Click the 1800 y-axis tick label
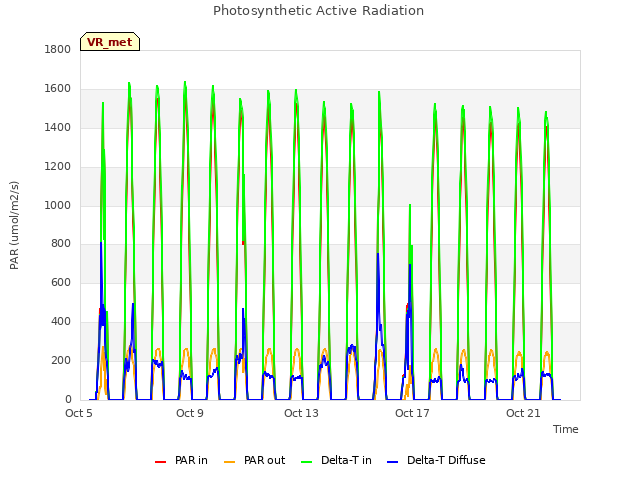The image size is (640, 480). point(58,49)
